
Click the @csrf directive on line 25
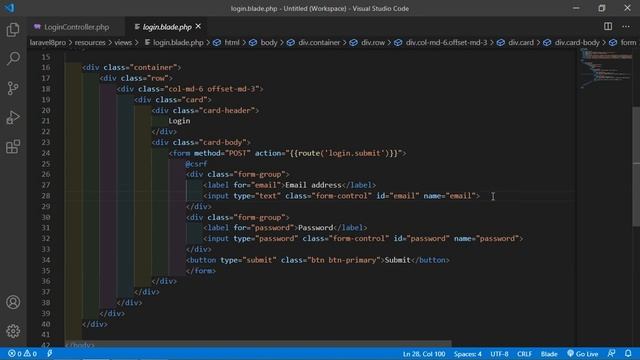pos(196,164)
